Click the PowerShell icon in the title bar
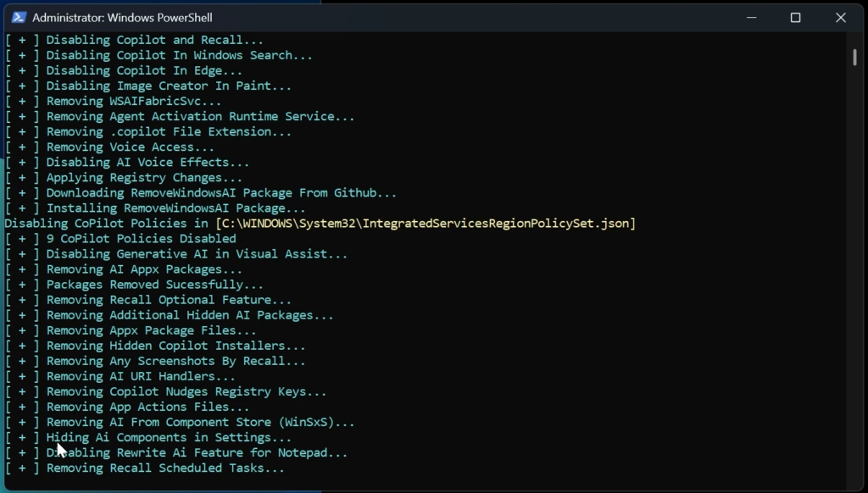This screenshot has width=868, height=493. 18,18
